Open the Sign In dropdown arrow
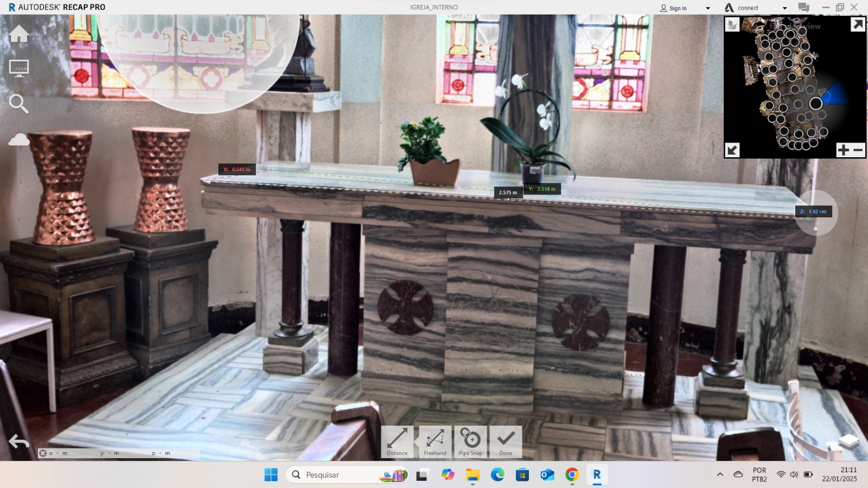Image resolution: width=868 pixels, height=488 pixels. (707, 8)
